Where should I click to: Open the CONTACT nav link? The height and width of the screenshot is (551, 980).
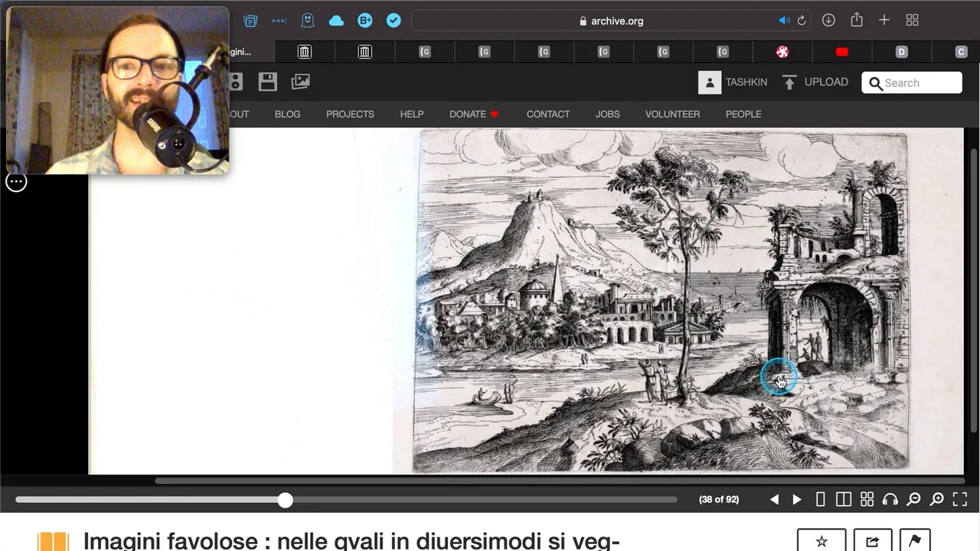tap(548, 114)
